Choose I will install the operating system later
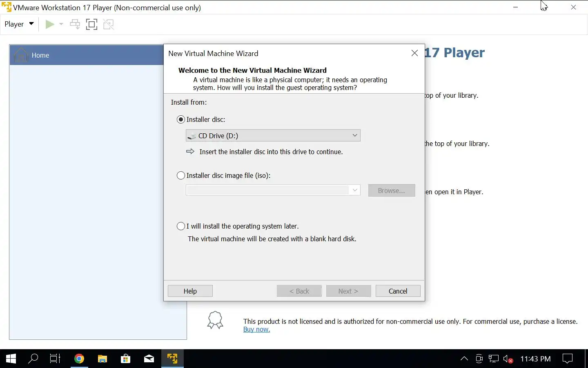This screenshot has width=588, height=368. pos(180,226)
